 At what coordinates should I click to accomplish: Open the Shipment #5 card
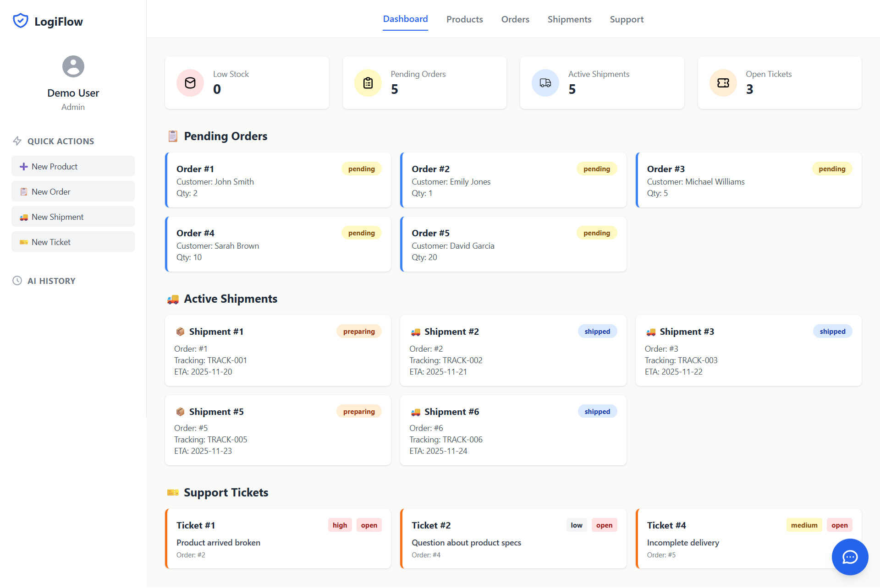278,430
